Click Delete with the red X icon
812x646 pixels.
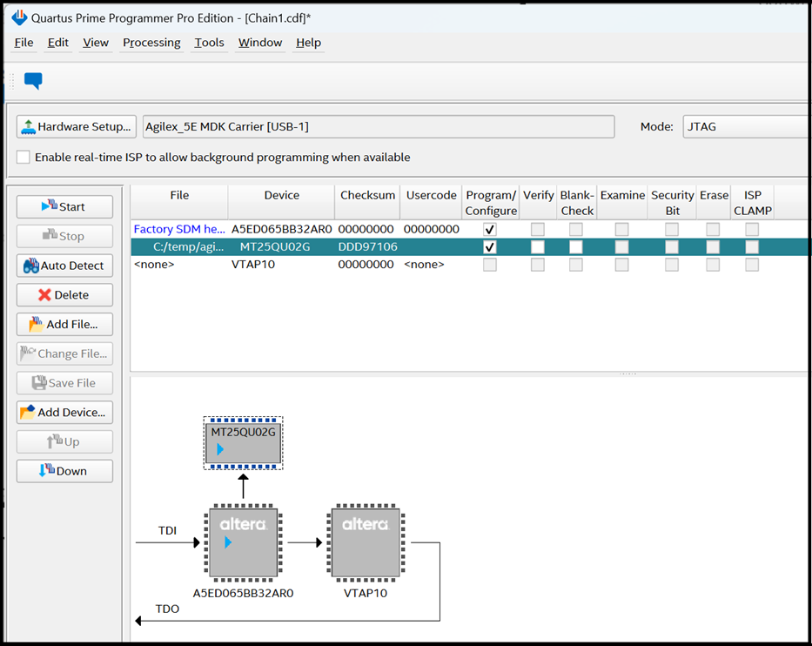(x=64, y=295)
